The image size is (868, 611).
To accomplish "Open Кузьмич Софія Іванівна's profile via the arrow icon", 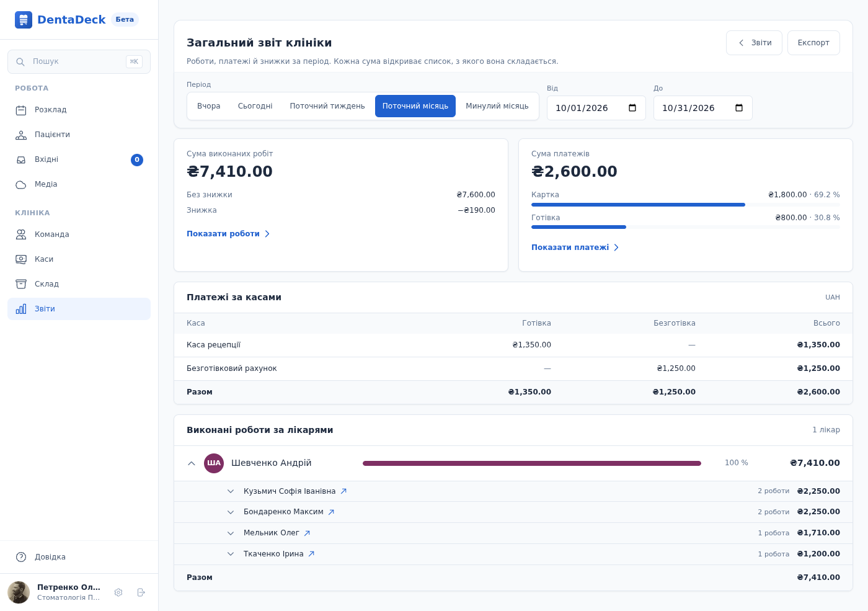I will tap(343, 491).
